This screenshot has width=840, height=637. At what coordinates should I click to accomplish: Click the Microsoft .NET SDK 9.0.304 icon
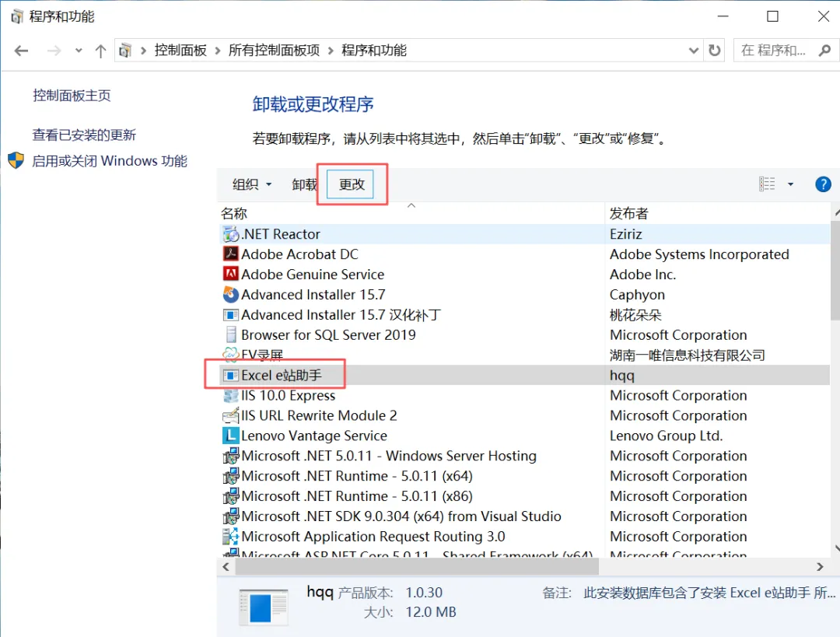click(x=230, y=516)
